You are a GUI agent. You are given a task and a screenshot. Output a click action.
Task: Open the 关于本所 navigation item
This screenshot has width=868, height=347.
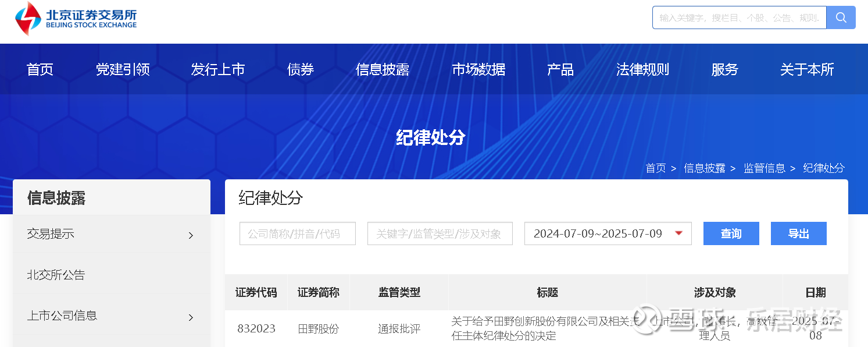pyautogui.click(x=807, y=70)
